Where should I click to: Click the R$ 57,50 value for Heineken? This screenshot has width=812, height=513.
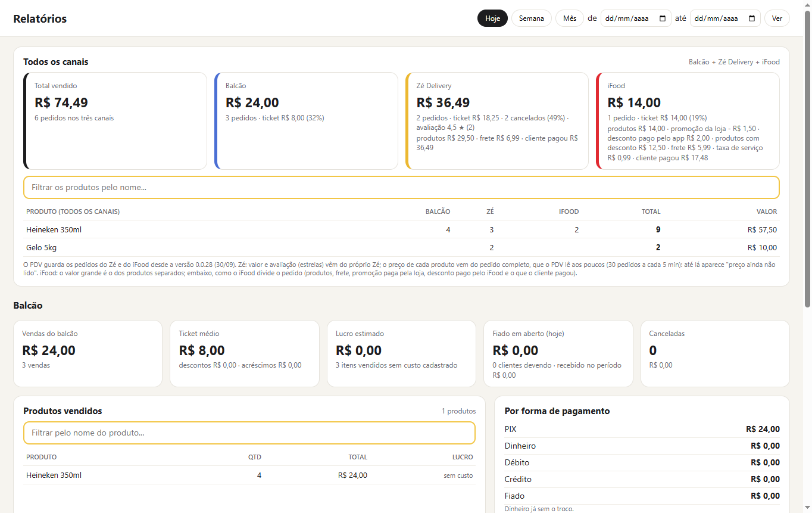coord(762,229)
